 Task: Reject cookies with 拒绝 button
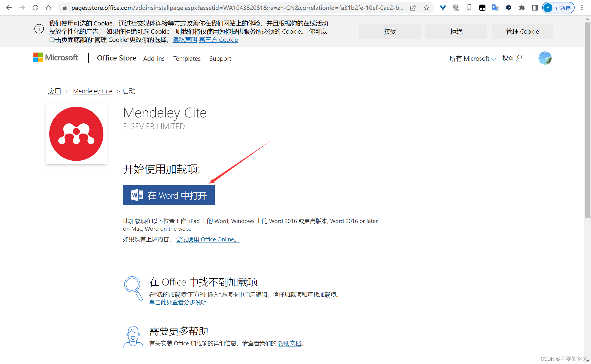pyautogui.click(x=456, y=31)
